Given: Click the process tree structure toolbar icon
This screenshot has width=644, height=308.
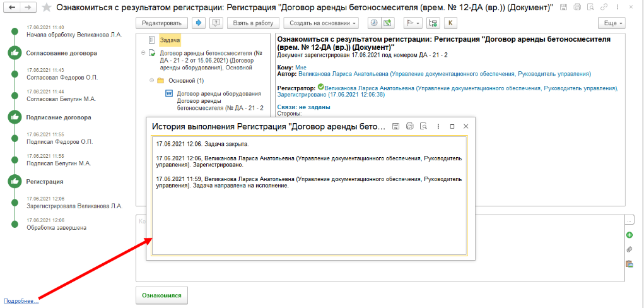Looking at the screenshot, I should [433, 23].
